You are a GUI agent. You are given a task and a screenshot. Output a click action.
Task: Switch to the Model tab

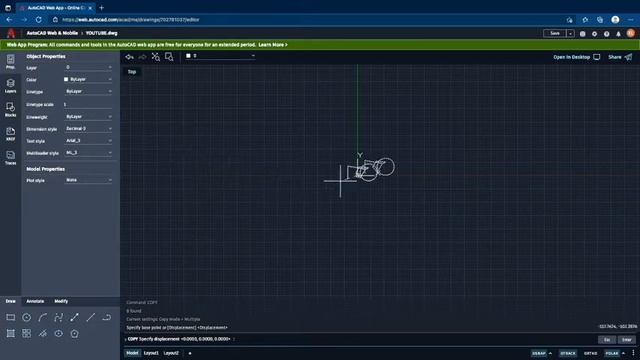click(x=132, y=353)
